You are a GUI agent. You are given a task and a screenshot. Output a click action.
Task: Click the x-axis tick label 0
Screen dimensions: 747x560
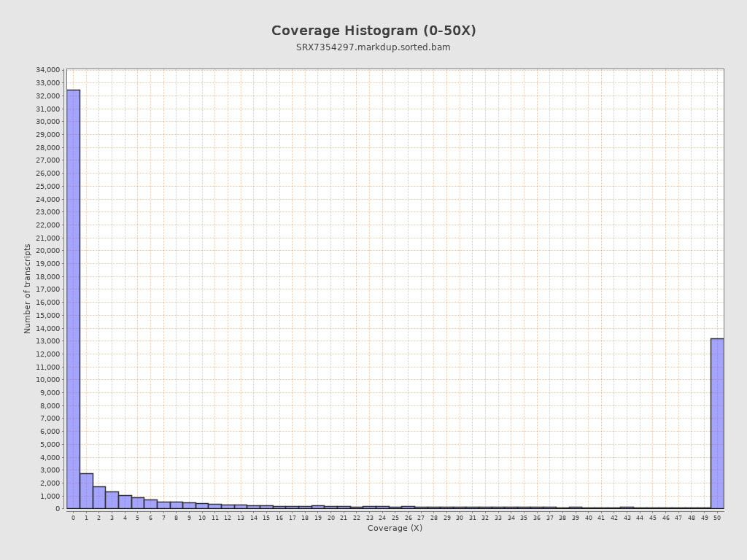(73, 518)
